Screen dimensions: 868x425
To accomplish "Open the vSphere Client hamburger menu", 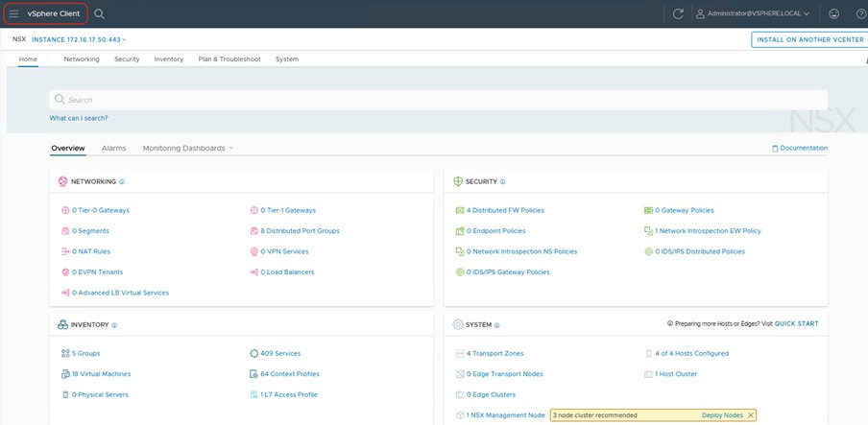I will click(x=13, y=13).
